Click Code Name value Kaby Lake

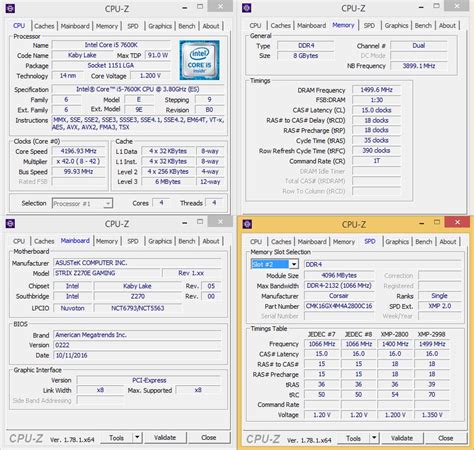(x=82, y=55)
